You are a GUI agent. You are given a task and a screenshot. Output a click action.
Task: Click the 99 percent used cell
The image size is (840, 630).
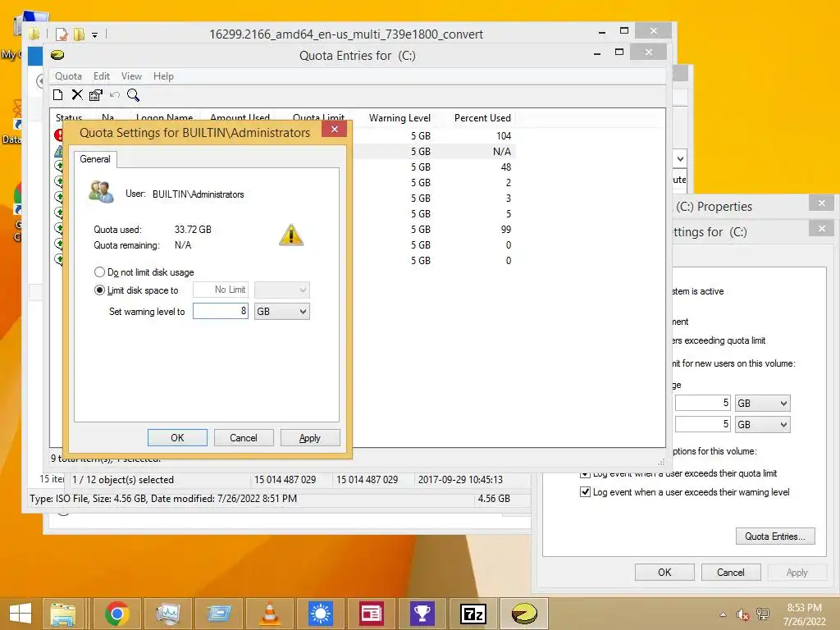point(505,230)
